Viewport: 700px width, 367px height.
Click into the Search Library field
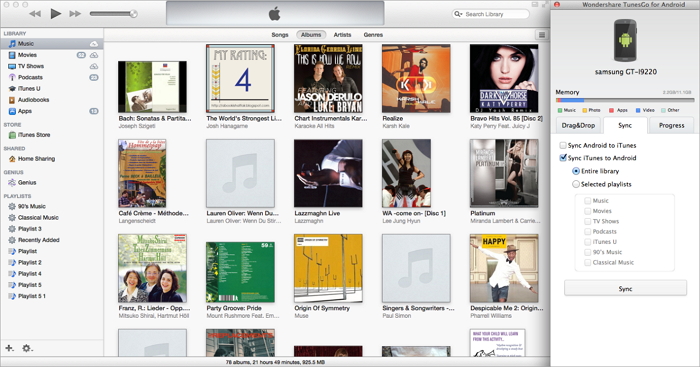tap(490, 14)
